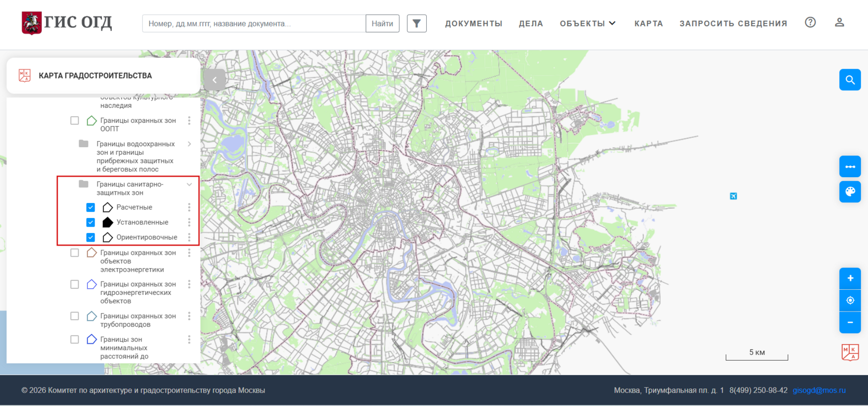Click the gisogd@mos.ru email link
868x406 pixels.
tap(819, 390)
